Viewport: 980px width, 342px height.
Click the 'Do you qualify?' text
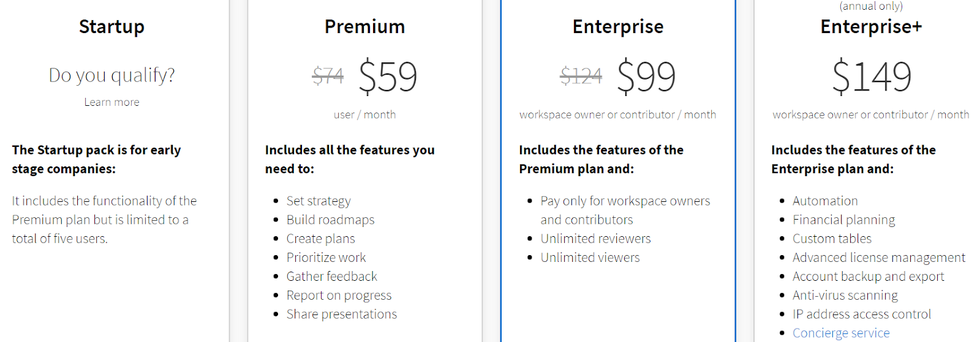coord(111,75)
